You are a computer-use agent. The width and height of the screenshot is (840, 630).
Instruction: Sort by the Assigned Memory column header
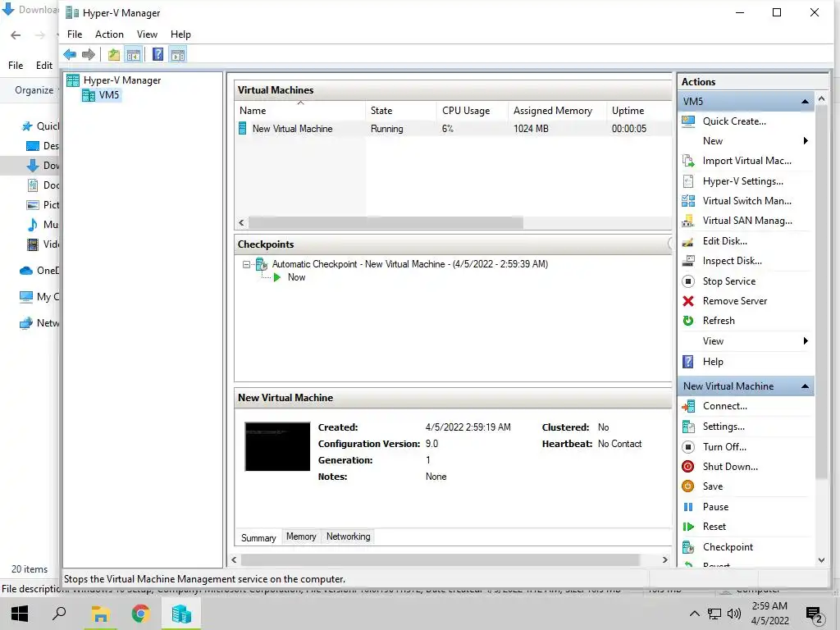[558, 111]
